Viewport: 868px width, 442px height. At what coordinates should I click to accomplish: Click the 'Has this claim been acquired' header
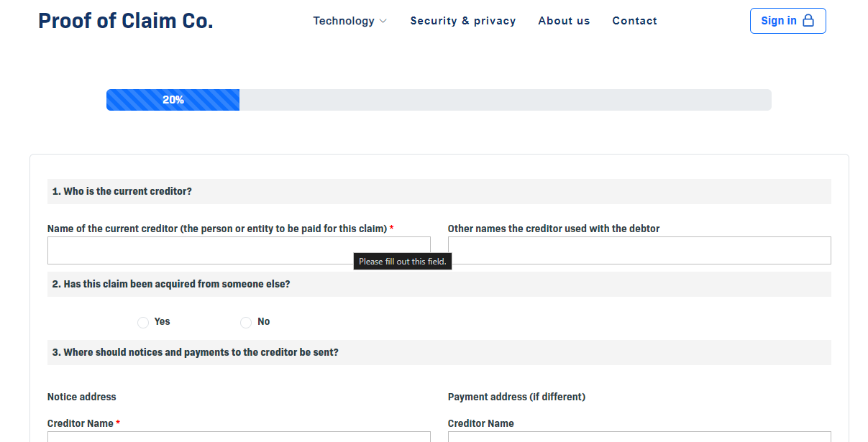pos(171,284)
